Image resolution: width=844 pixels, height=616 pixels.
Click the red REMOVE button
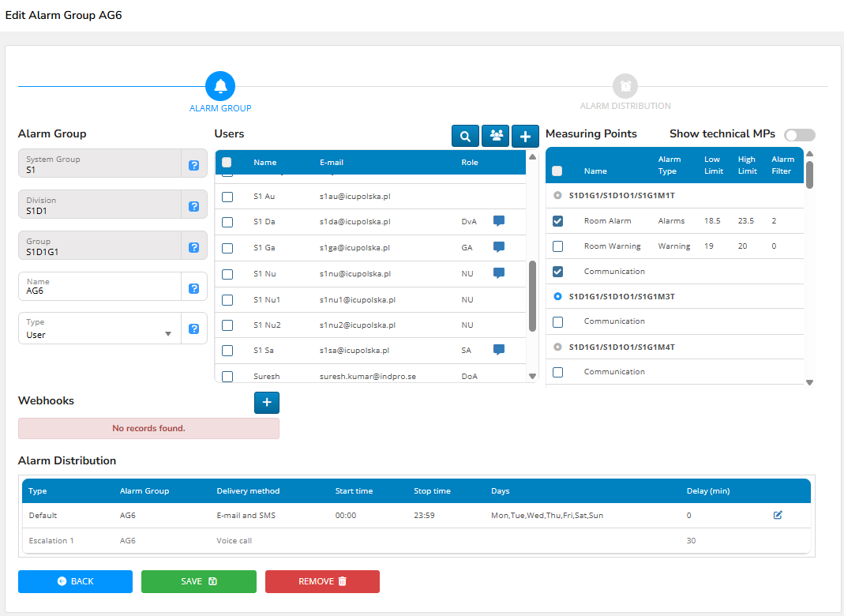pos(322,581)
